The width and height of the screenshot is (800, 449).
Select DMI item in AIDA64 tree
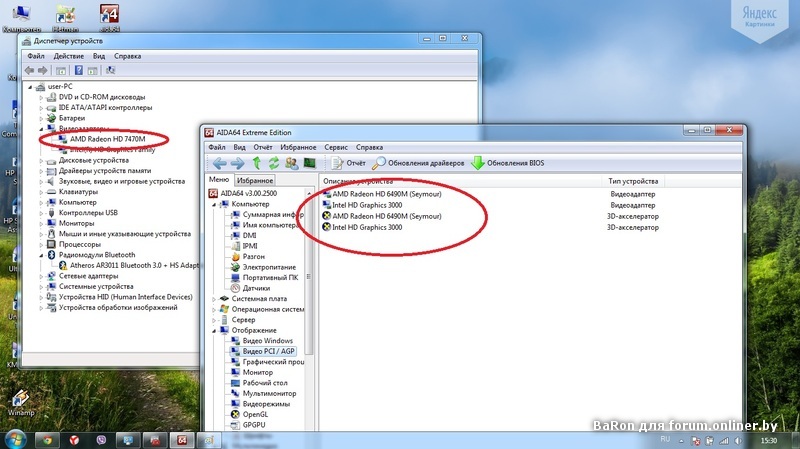(x=244, y=236)
